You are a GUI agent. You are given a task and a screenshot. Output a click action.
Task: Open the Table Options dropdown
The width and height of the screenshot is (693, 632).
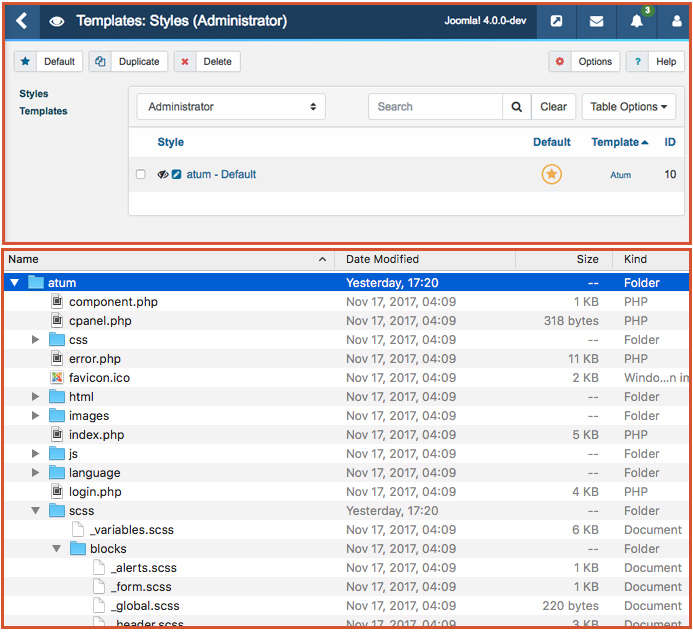click(x=629, y=107)
